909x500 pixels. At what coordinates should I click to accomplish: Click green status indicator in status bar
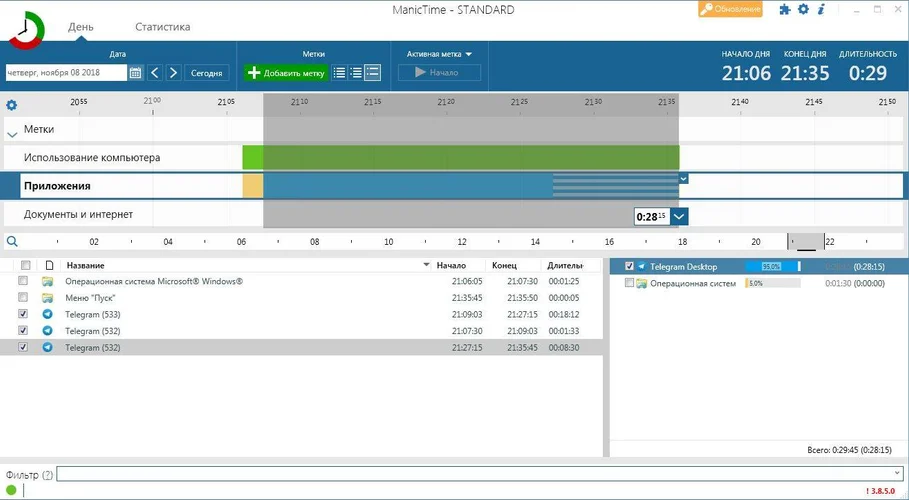point(11,491)
